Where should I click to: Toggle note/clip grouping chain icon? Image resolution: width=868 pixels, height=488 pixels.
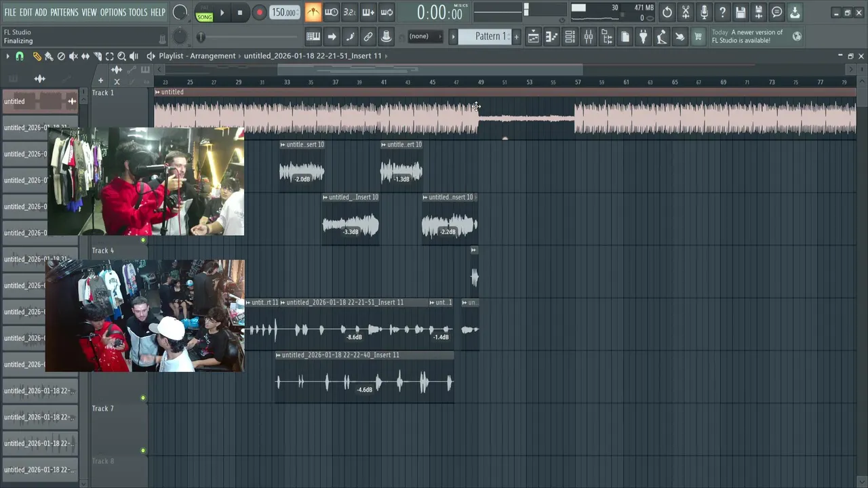tap(368, 37)
